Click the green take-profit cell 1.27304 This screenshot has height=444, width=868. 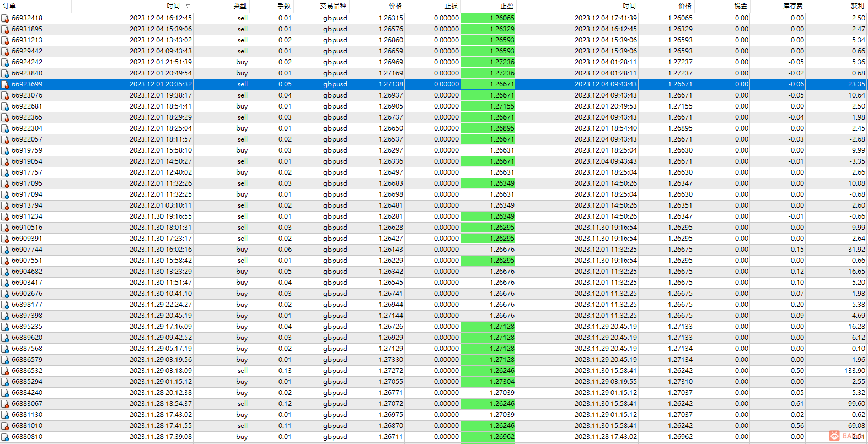(488, 382)
